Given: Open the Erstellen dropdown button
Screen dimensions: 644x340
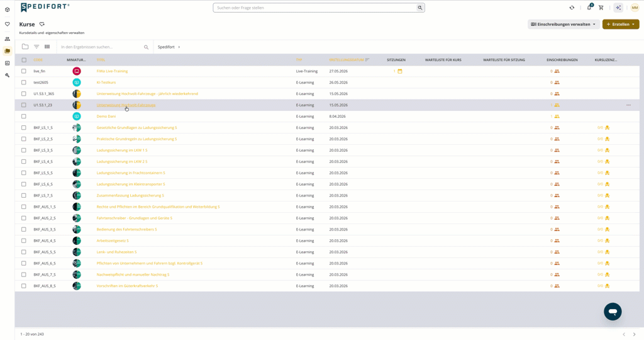Looking at the screenshot, I should coord(621,25).
